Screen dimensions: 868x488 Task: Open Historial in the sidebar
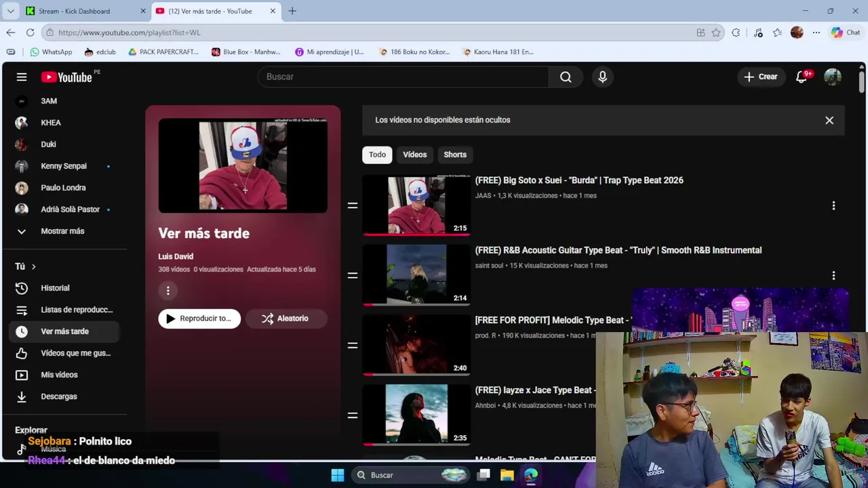[64, 288]
